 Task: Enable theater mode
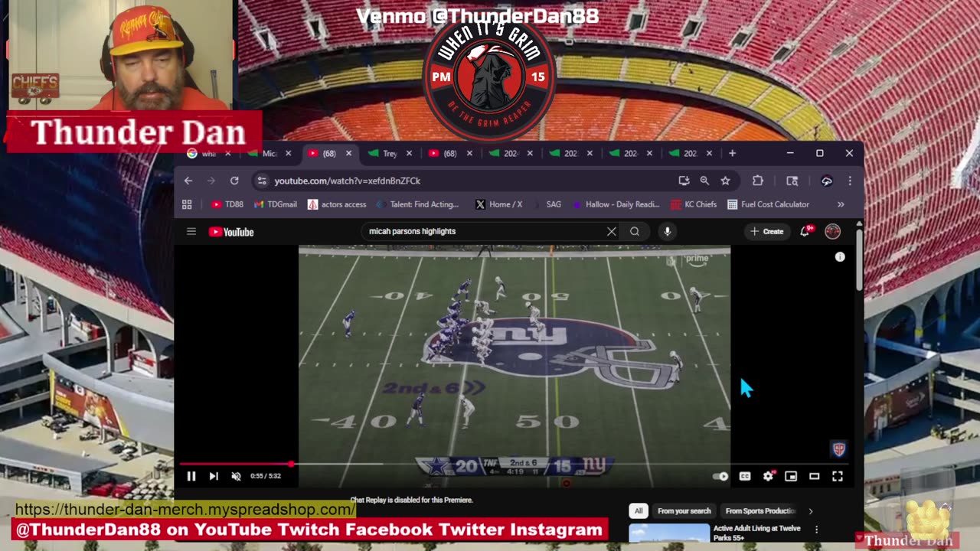pyautogui.click(x=814, y=476)
